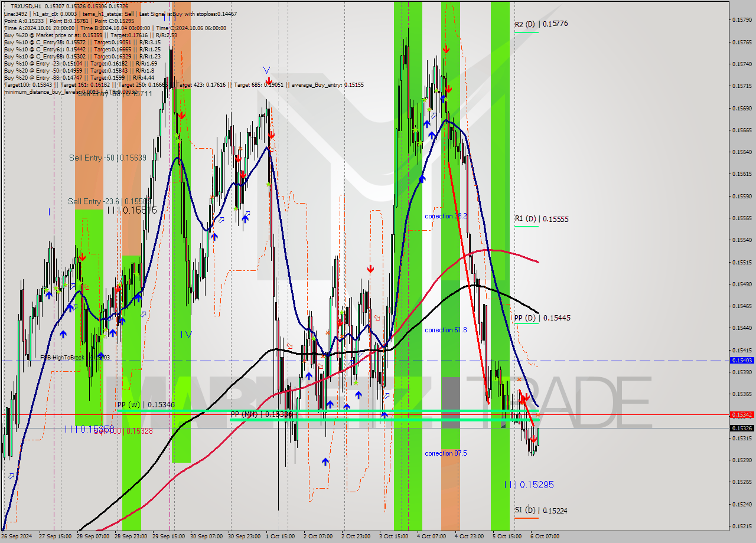The width and height of the screenshot is (756, 543).
Task: Click the Target100 summary info line
Action: pos(184,85)
